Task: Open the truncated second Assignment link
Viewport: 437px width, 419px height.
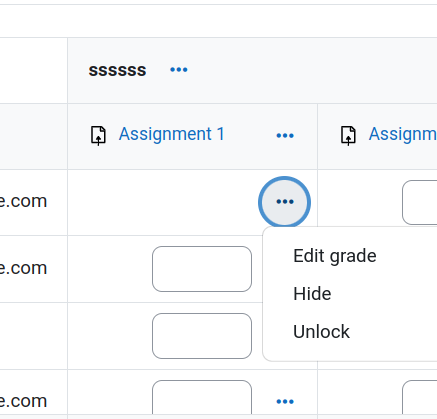Action: [403, 134]
